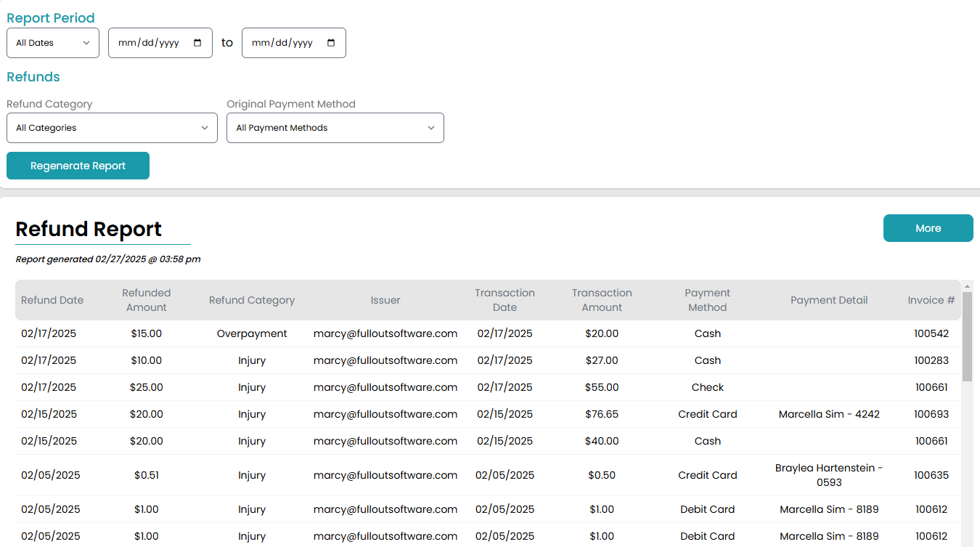Click the start date input field
980x547 pixels.
149,43
